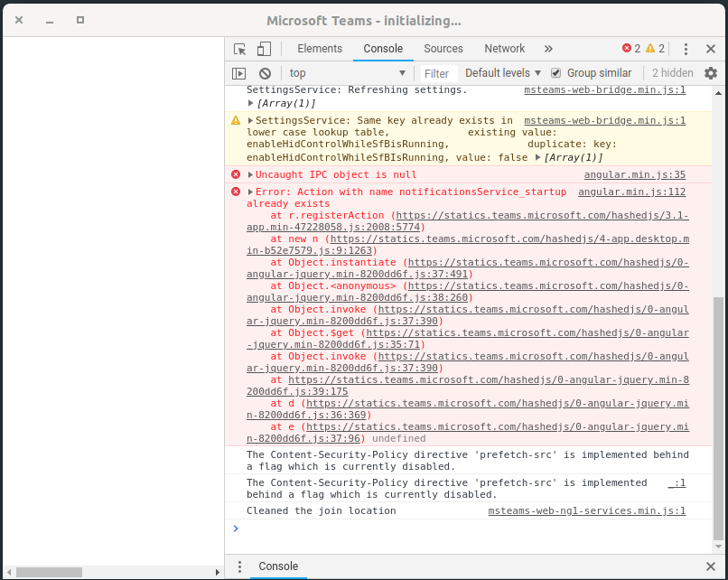Click the 'Uncaught IPC object is null' text
Image resolution: width=728 pixels, height=580 pixels.
[336, 174]
